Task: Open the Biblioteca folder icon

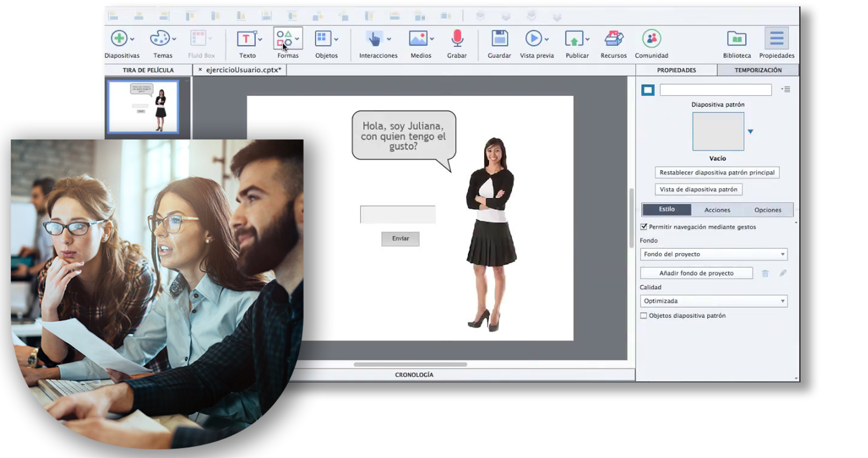Action: [737, 39]
